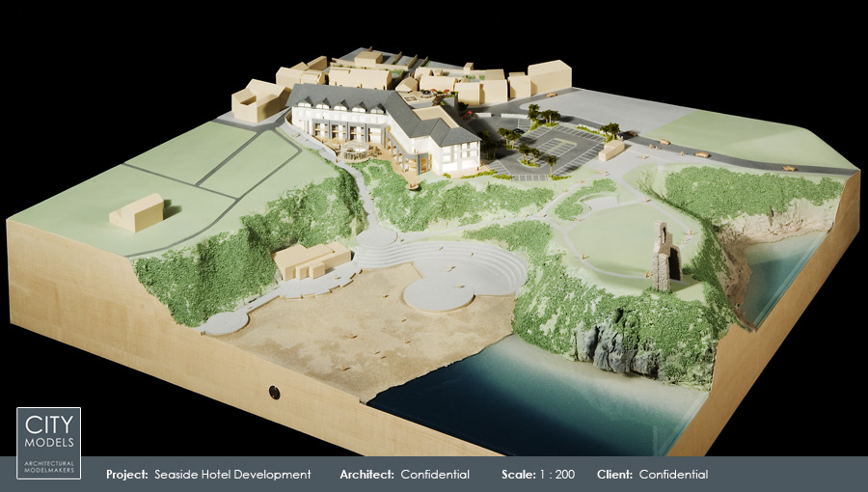This screenshot has height=492, width=868.
Task: Click the small building beside the beach
Action: point(311,260)
